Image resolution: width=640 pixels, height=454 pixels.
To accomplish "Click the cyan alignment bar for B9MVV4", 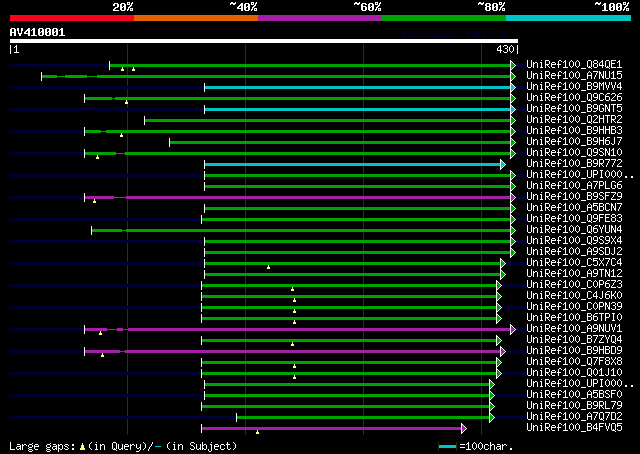I will [358, 87].
